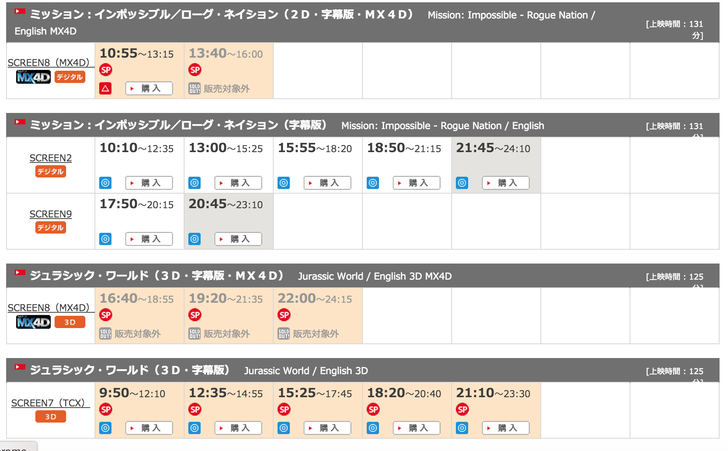Click the SP icon under the 16:40 showing

(105, 315)
